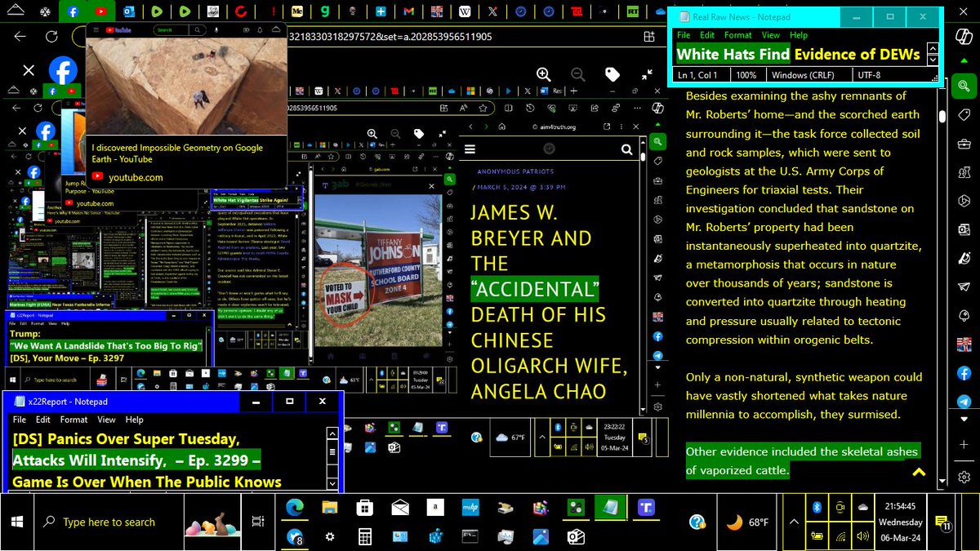The width and height of the screenshot is (980, 551).
Task: Click '100%' zoom in Notepad status bar
Action: [746, 74]
